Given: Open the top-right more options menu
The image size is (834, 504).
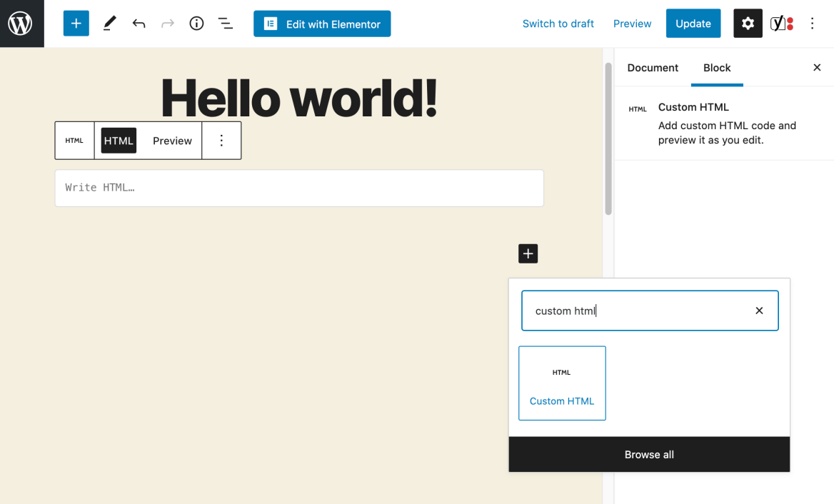Looking at the screenshot, I should click(812, 24).
